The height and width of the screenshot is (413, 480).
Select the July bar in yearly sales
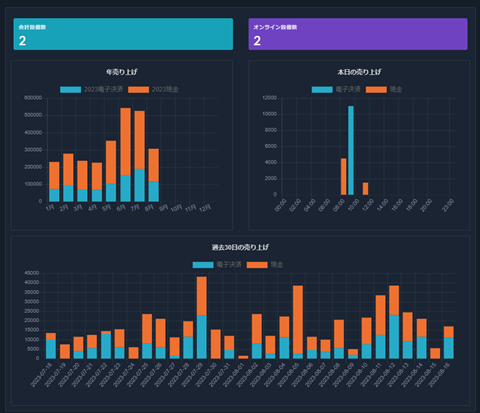[x=140, y=156]
